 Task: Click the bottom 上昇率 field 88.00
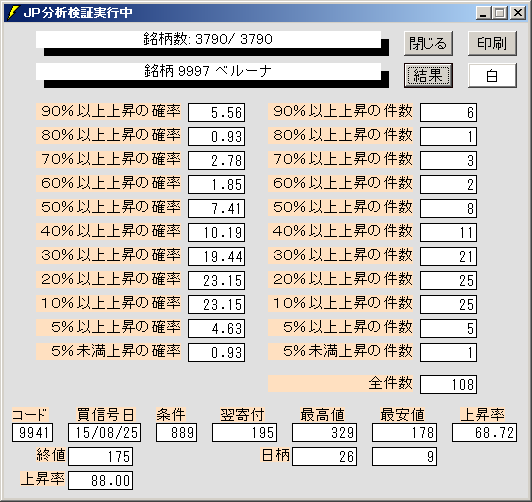pyautogui.click(x=100, y=481)
